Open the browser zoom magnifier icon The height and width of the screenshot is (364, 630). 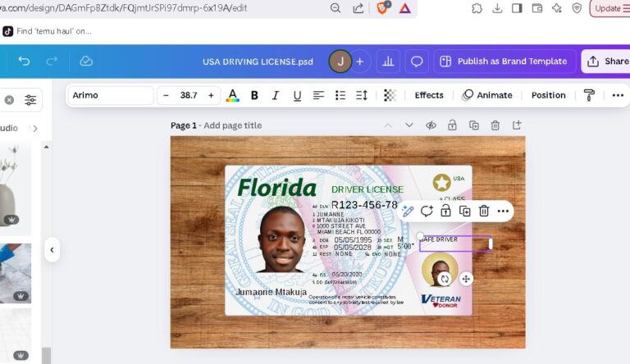pyautogui.click(x=336, y=8)
